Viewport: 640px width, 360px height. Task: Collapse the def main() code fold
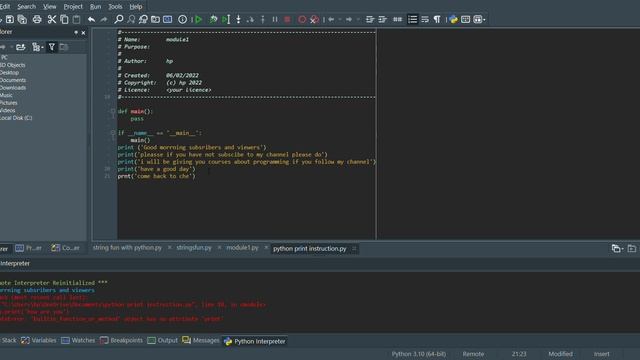click(x=113, y=111)
